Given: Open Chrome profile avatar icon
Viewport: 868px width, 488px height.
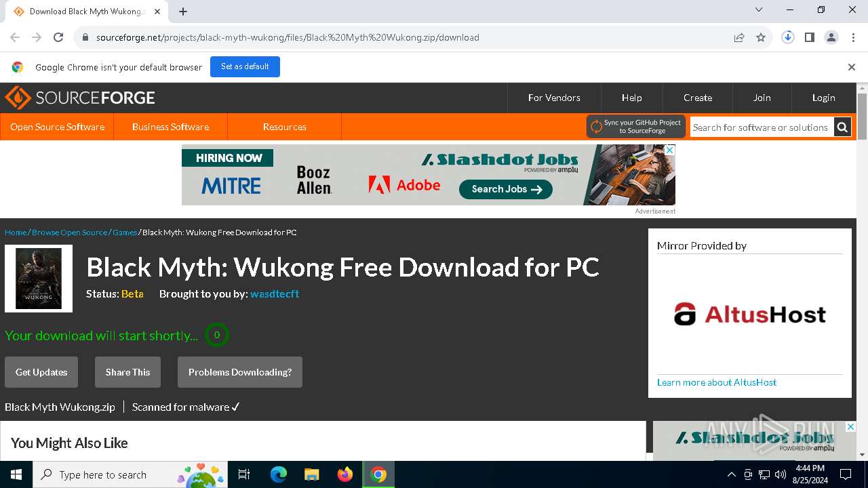Looking at the screenshot, I should pos(831,37).
